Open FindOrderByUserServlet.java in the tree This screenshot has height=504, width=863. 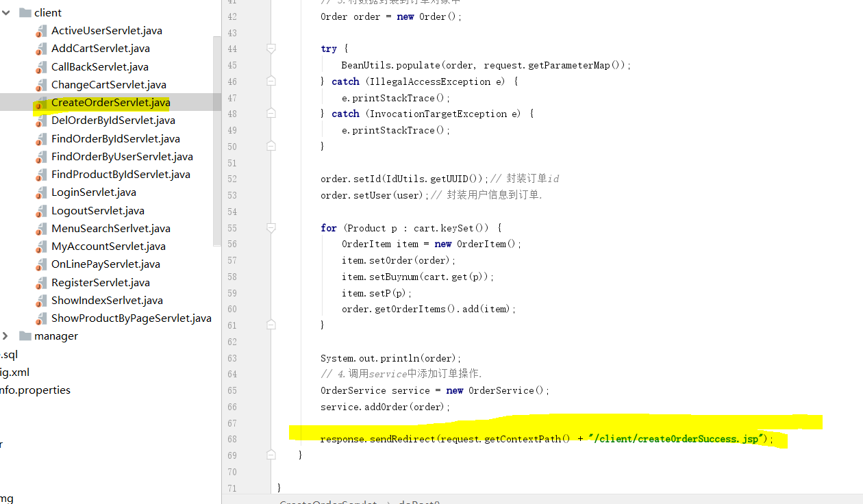(122, 156)
